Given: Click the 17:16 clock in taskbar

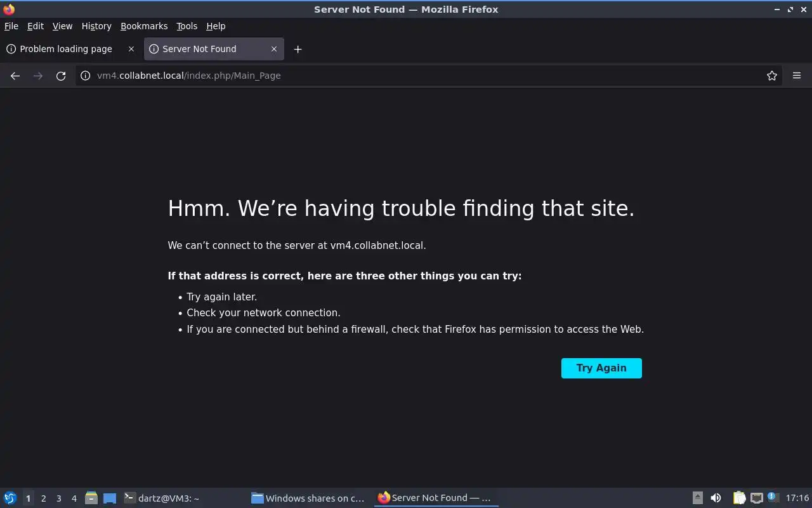Looking at the screenshot, I should (797, 498).
